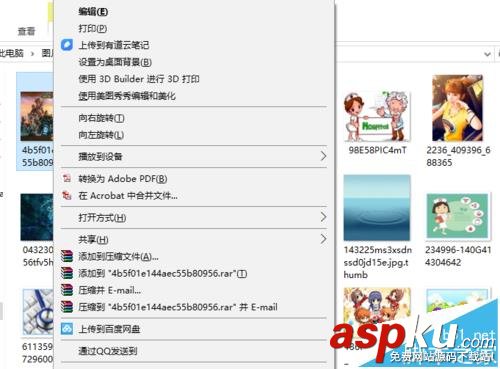Choose 通过QQ发送到 menu entry
The image size is (500, 369).
click(108, 351)
